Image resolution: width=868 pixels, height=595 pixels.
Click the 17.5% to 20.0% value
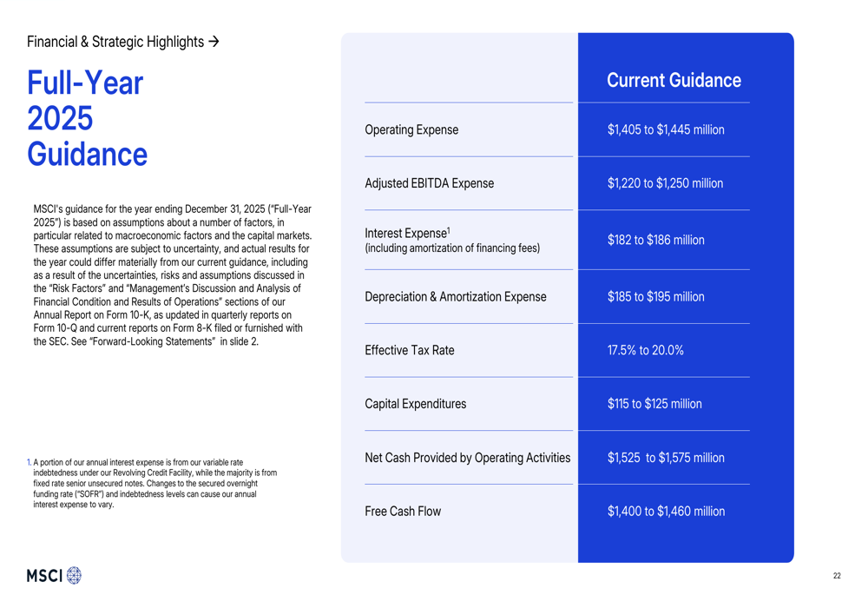(x=645, y=350)
